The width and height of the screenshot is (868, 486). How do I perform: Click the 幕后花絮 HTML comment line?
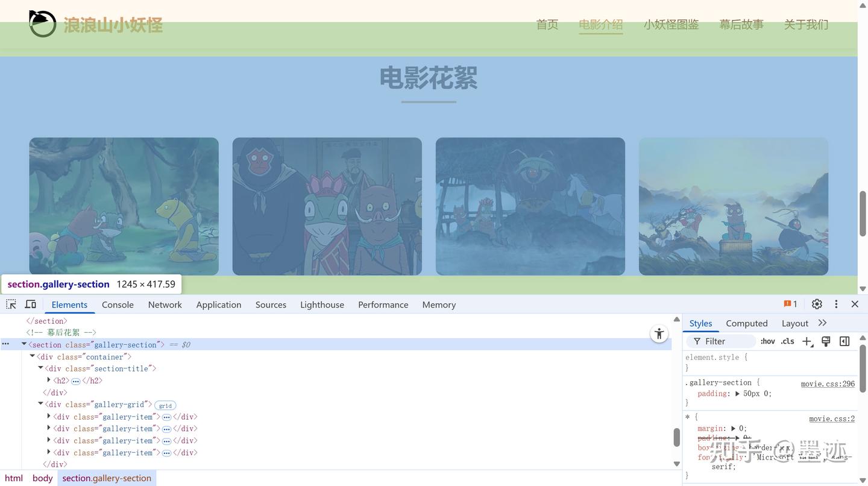point(61,332)
